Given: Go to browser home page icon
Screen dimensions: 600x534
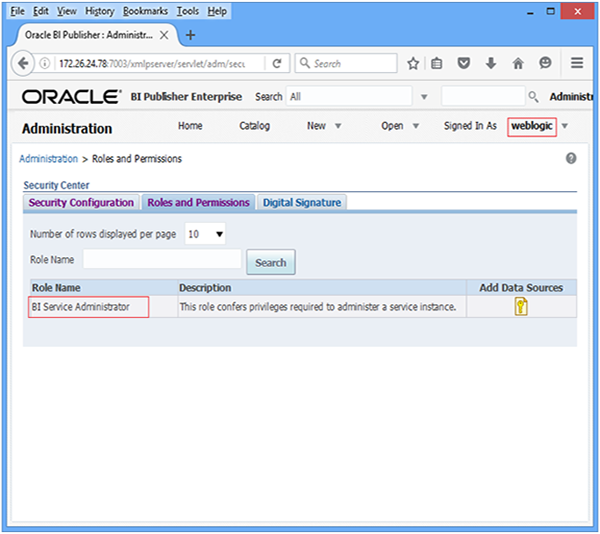Looking at the screenshot, I should click(x=518, y=63).
